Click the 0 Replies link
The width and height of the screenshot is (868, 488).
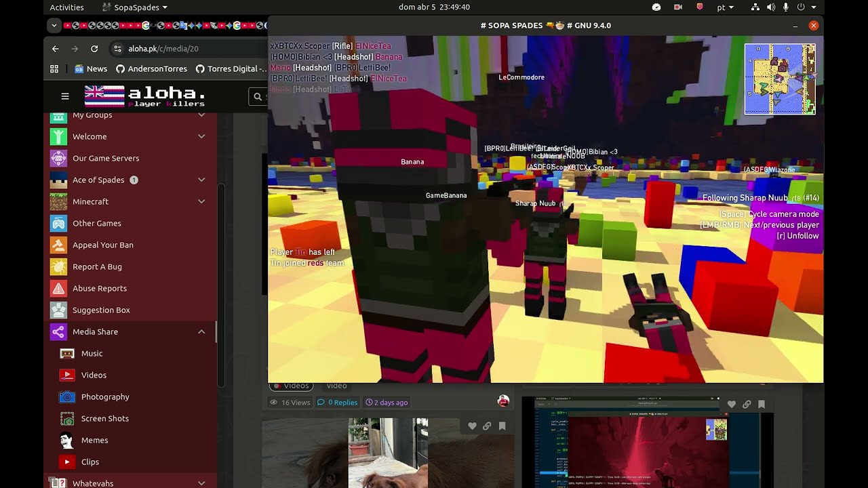point(338,403)
